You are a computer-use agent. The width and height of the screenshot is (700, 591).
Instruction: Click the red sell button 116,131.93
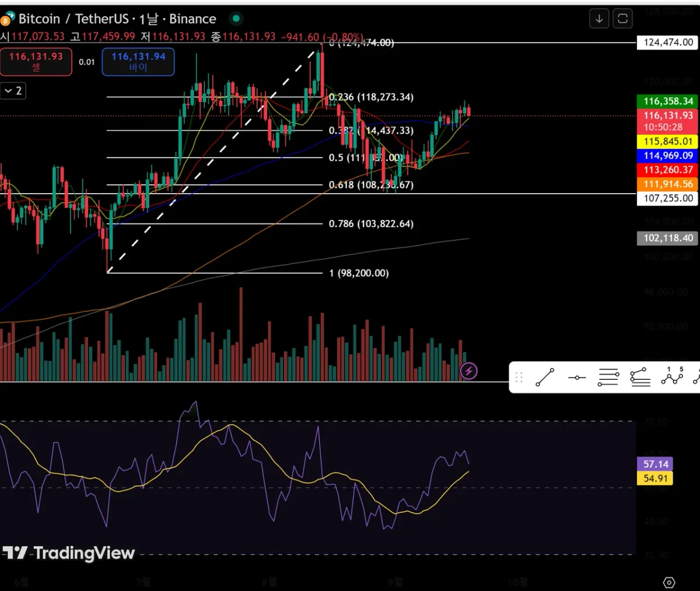click(36, 62)
